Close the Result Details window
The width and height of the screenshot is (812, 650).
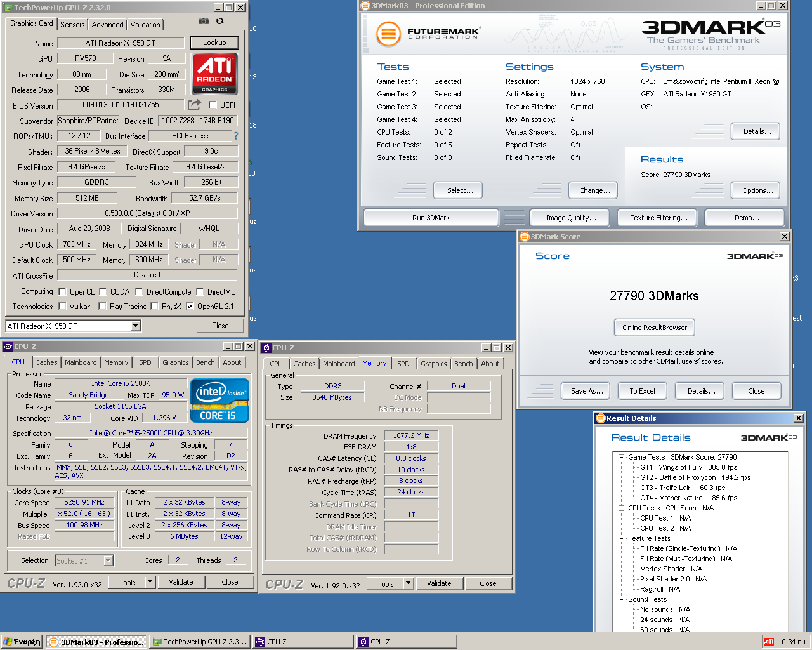799,418
